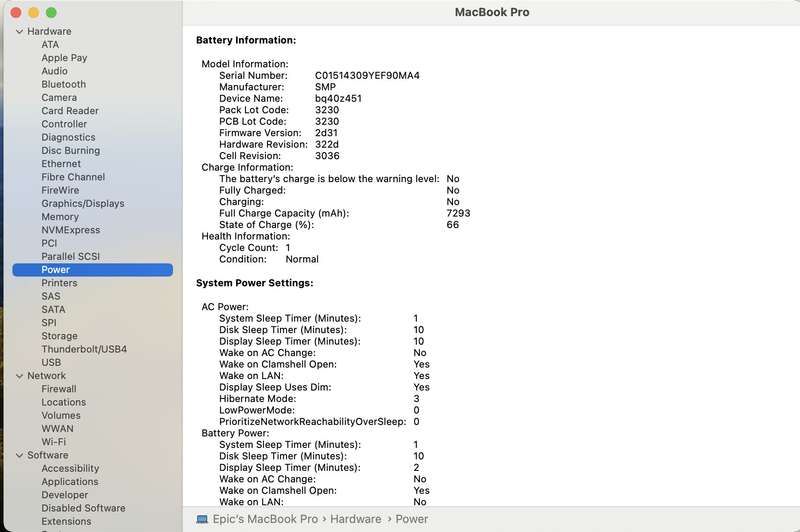Click device name bq40z451
Image resolution: width=800 pixels, height=532 pixels.
pos(338,99)
